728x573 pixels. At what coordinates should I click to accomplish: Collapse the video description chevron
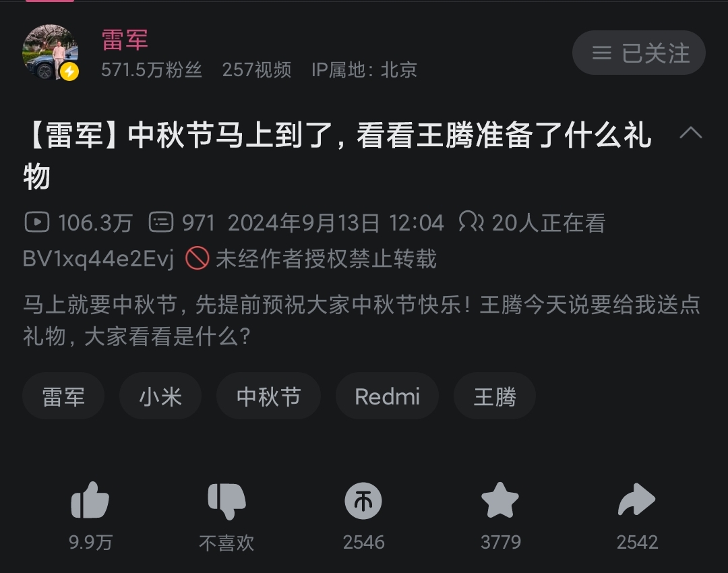(690, 133)
